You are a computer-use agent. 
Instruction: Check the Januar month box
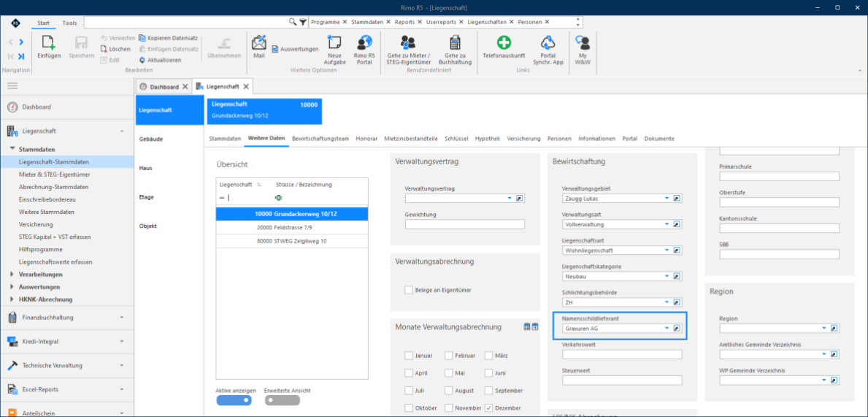[409, 356]
